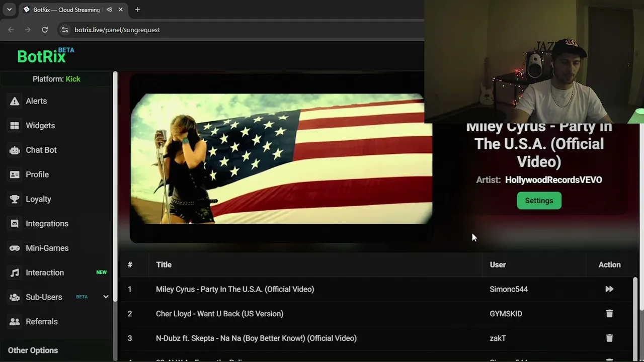This screenshot has height=362, width=644.
Task: Go back using the browser back arrow
Action: pyautogui.click(x=11, y=30)
